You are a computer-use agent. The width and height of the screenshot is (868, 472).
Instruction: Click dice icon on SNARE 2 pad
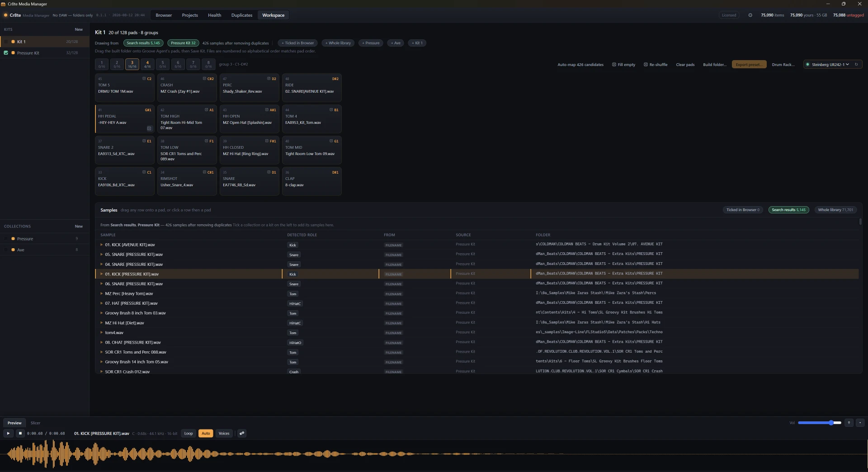[144, 141]
